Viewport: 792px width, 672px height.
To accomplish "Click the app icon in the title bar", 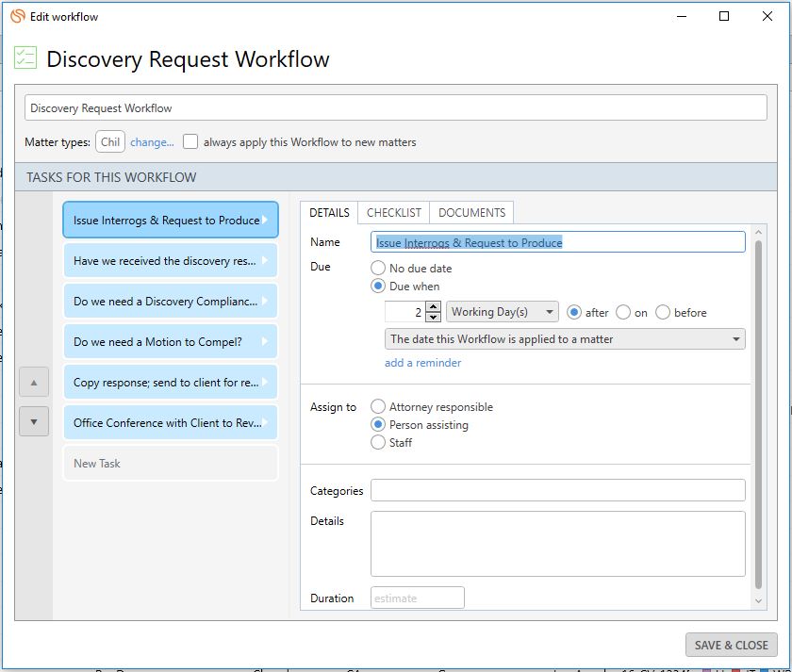I will [18, 16].
